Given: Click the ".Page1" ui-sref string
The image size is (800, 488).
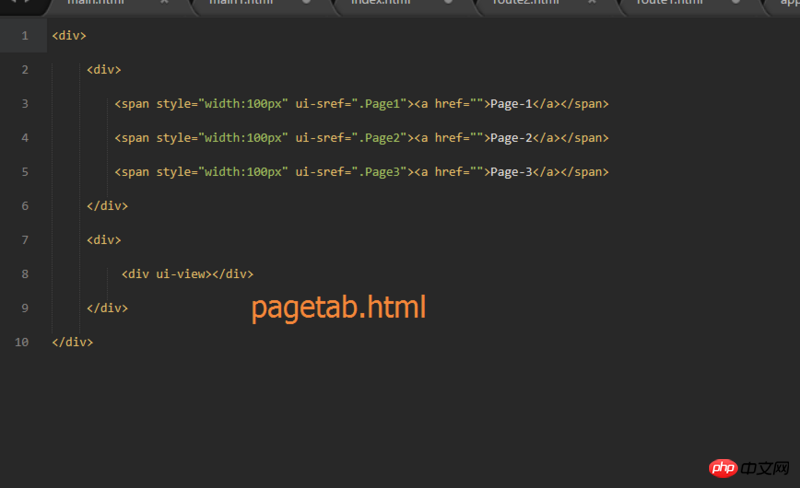Looking at the screenshot, I should (379, 104).
